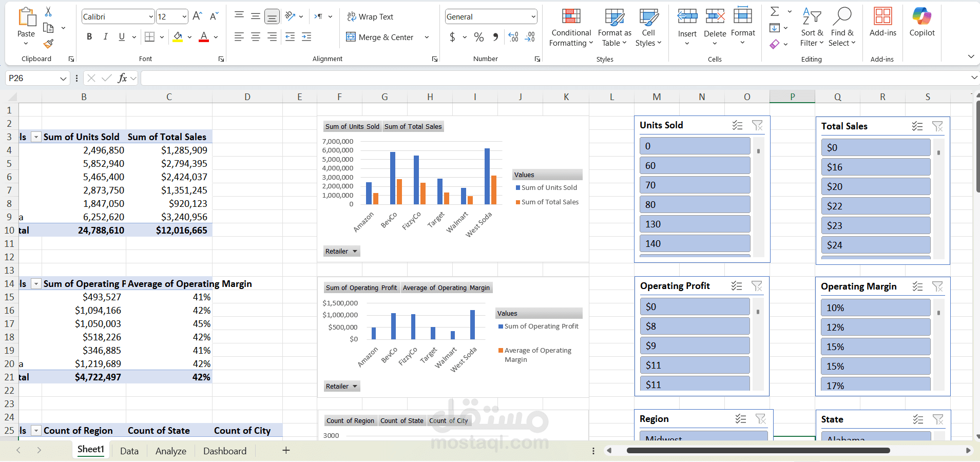Toggle multi-select in Total Sales slicer
Viewport: 980px width, 462px height.
(x=917, y=126)
